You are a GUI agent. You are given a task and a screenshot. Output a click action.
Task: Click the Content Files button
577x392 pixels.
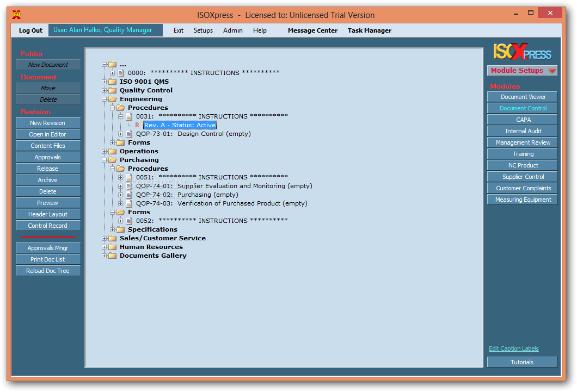48,146
